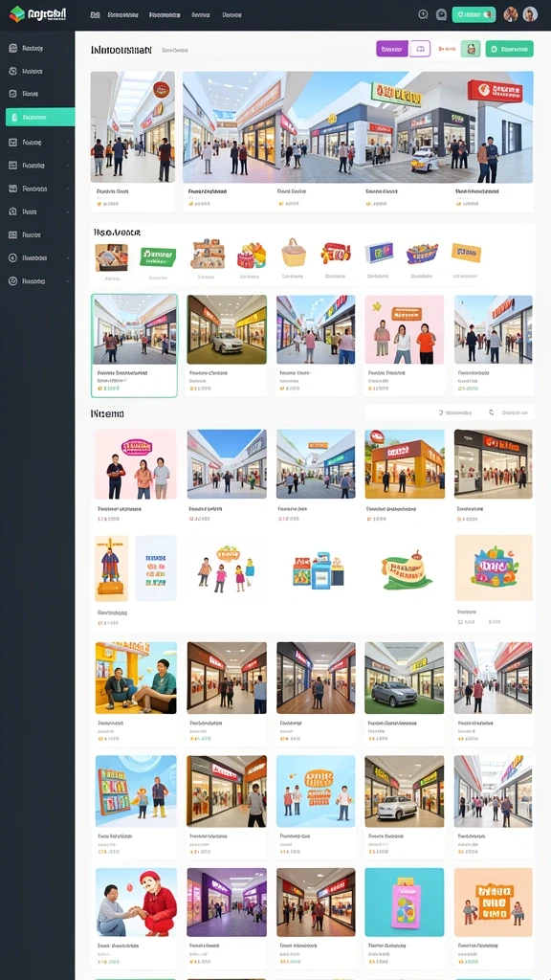The image size is (551, 980).
Task: Open the rightmost user avatar
Action: click(x=530, y=14)
